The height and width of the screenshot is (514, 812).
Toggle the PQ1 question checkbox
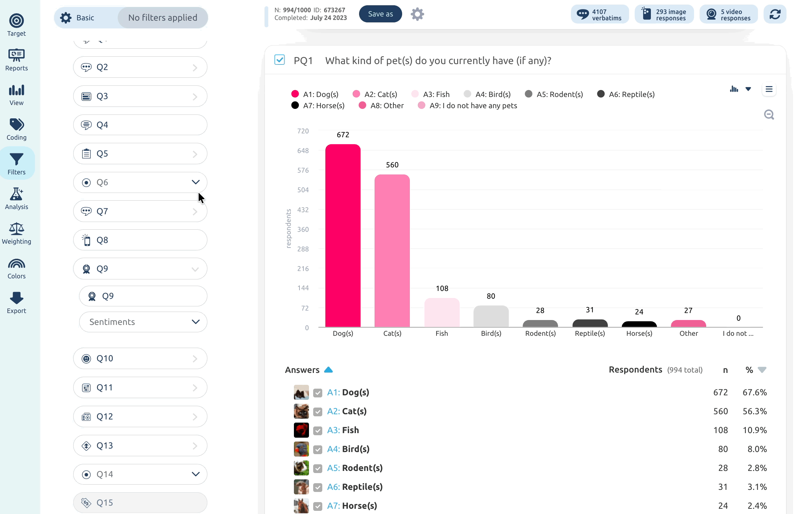279,60
